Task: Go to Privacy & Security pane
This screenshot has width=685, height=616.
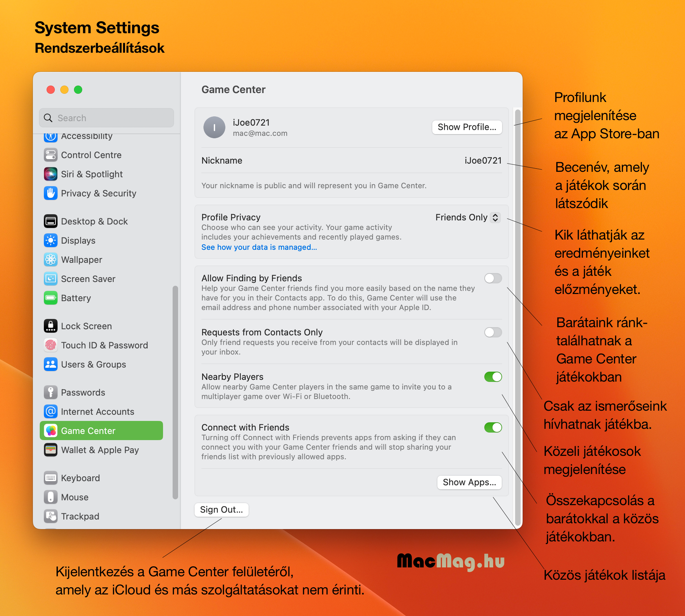Action: [101, 193]
